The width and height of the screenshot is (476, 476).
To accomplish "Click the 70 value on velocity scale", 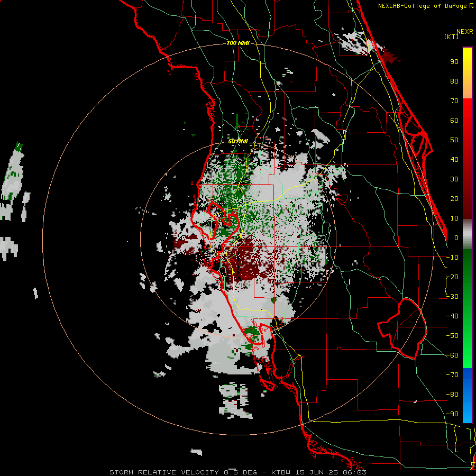I will coord(454,101).
